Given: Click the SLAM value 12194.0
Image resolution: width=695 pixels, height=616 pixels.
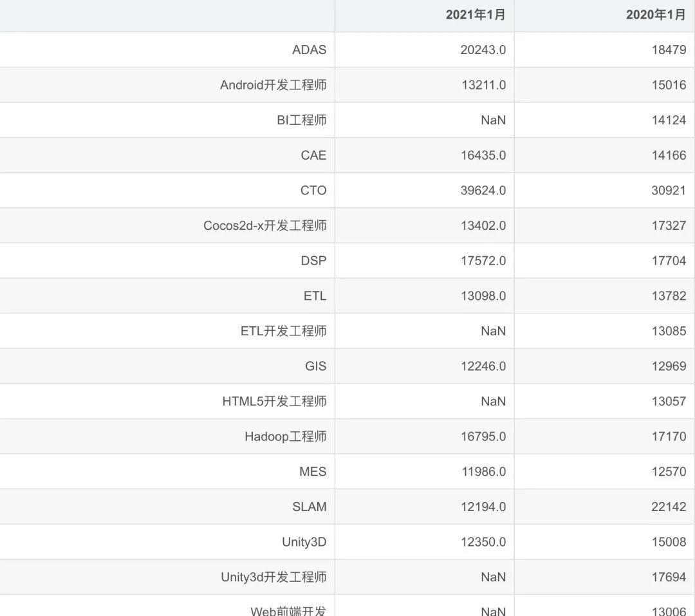Looking at the screenshot, I should [483, 507].
